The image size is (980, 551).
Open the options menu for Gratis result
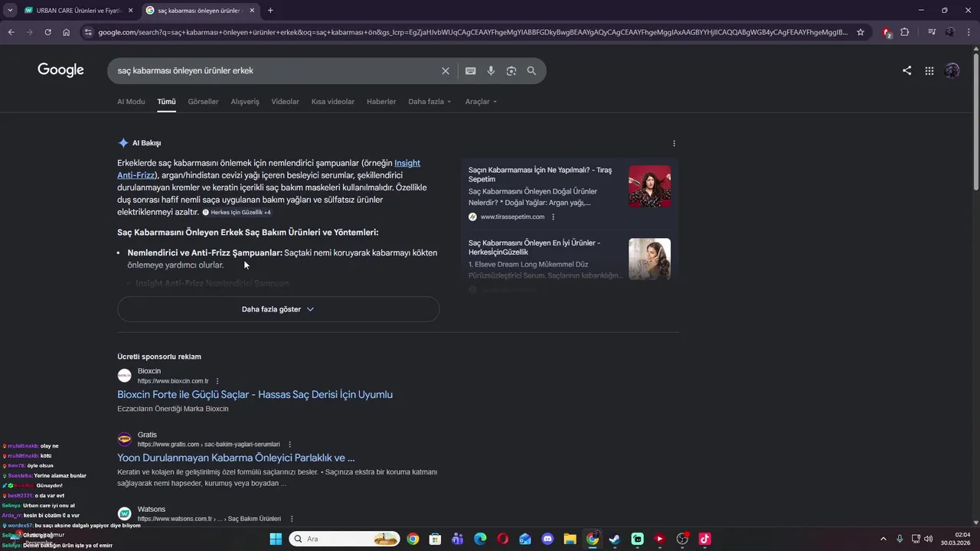[x=289, y=445]
